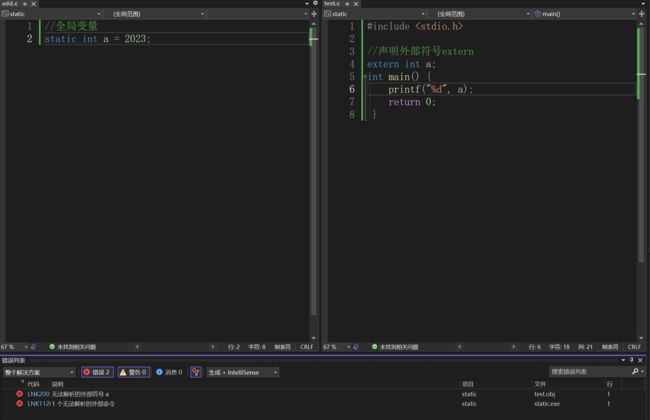Click the CRLF line ending in test.c
This screenshot has width=650, height=420.
[x=634, y=347]
